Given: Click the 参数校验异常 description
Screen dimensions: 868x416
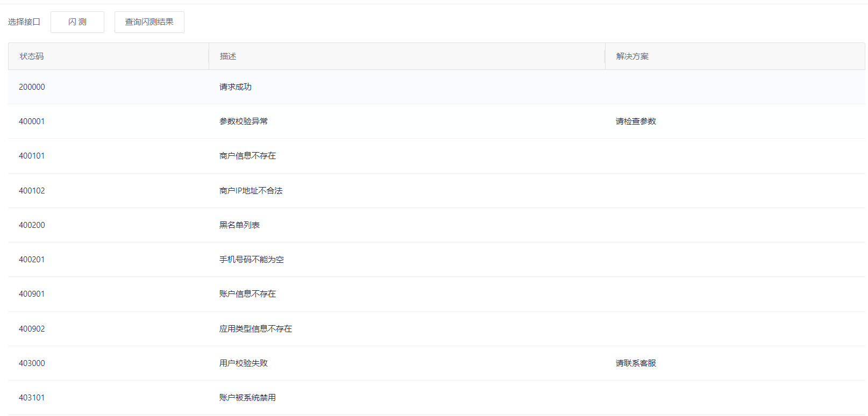Looking at the screenshot, I should pyautogui.click(x=244, y=121).
